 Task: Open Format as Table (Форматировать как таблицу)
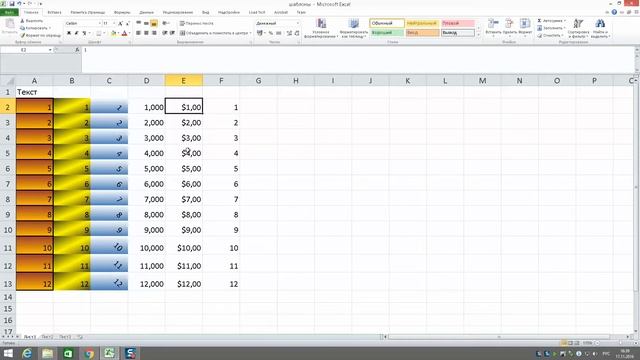pos(354,29)
